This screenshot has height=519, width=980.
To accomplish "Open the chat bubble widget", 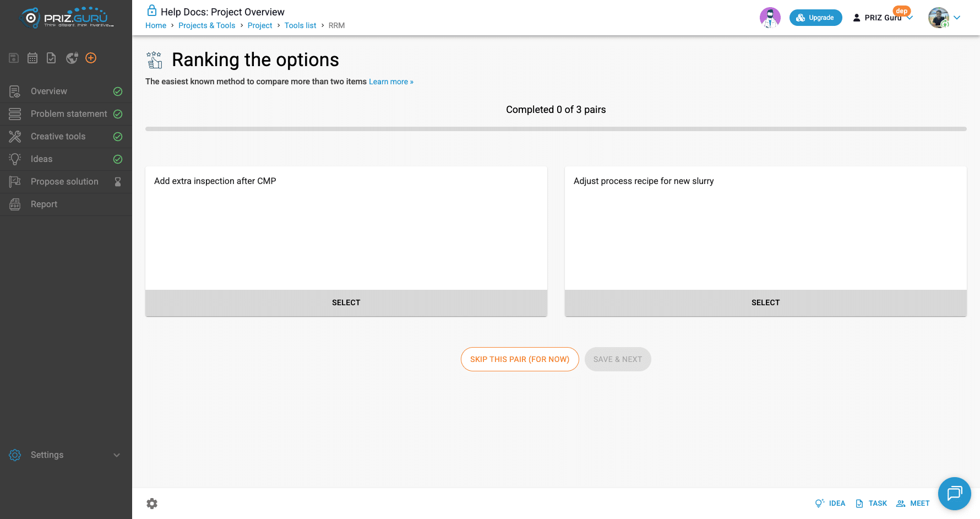I will tap(955, 494).
